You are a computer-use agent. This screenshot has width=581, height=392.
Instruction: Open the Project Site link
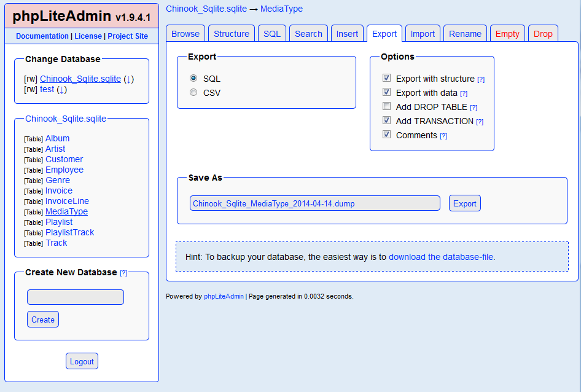tap(128, 36)
